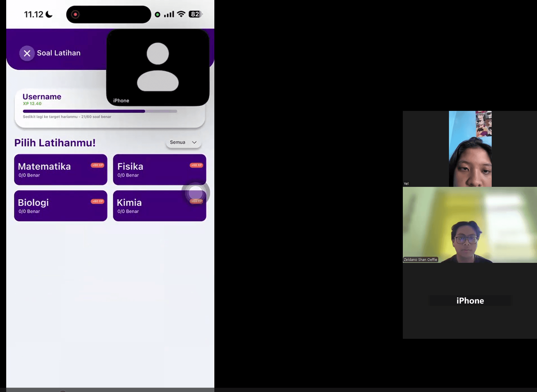The height and width of the screenshot is (392, 537).
Task: Open the Kimia practice card
Action: [x=159, y=206]
